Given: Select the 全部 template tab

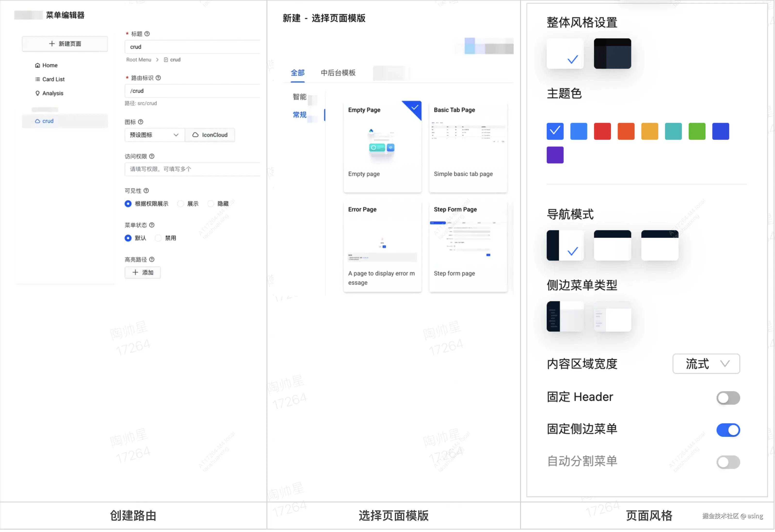Looking at the screenshot, I should point(298,73).
